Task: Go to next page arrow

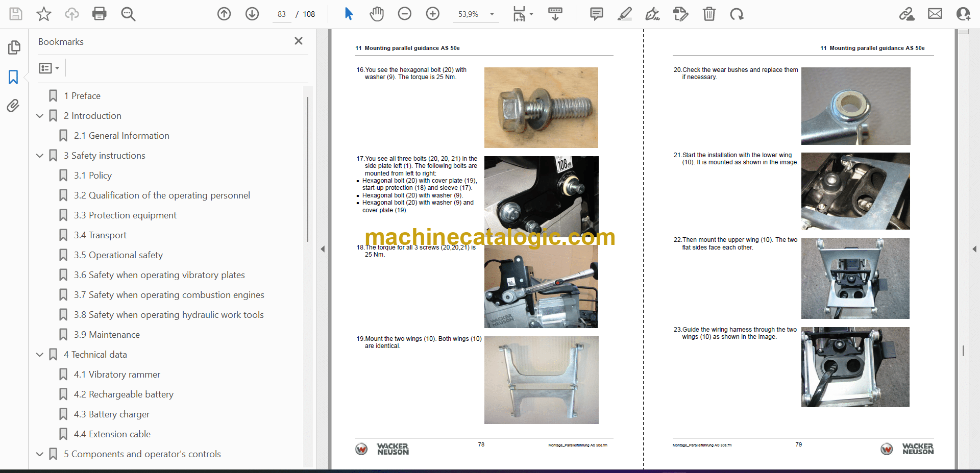Action: coord(252,14)
